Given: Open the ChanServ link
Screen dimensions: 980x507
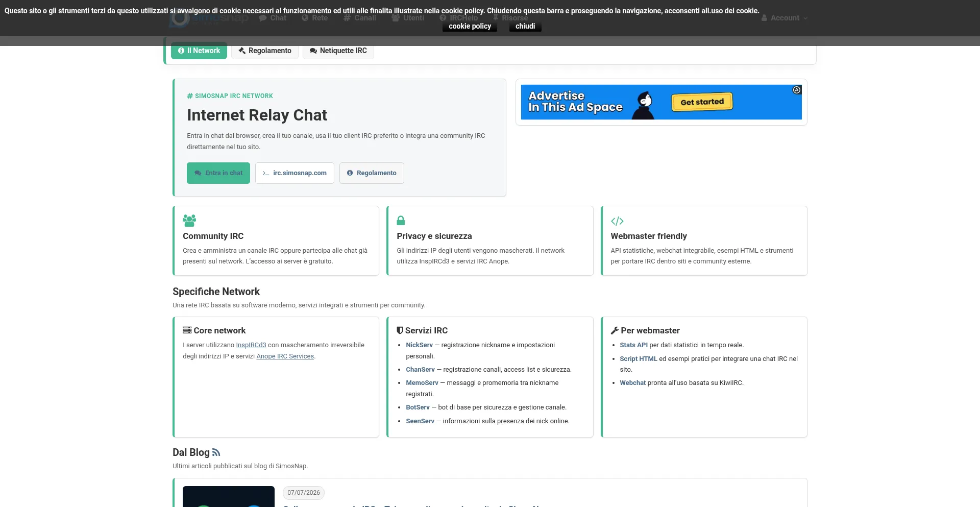Looking at the screenshot, I should [x=421, y=370].
